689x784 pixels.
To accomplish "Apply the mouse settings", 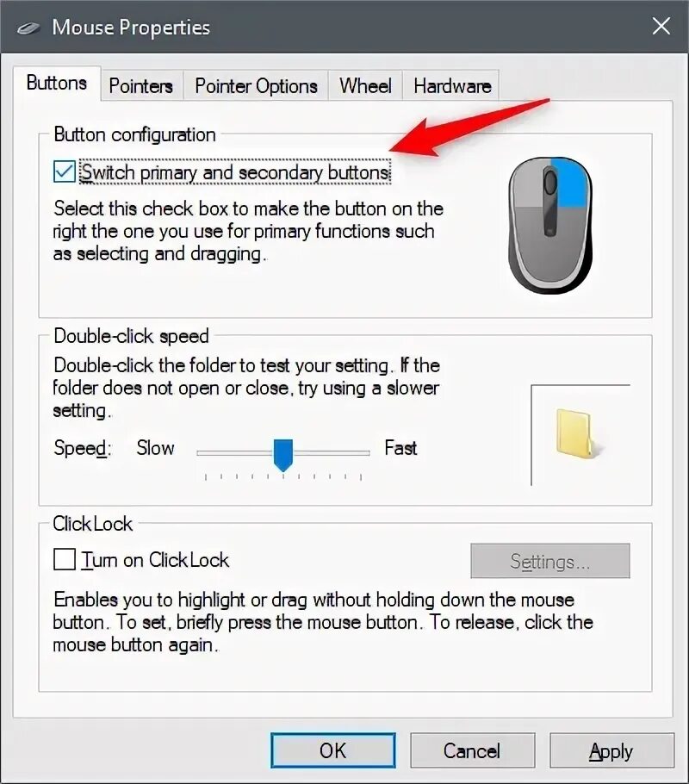I will coord(611,750).
